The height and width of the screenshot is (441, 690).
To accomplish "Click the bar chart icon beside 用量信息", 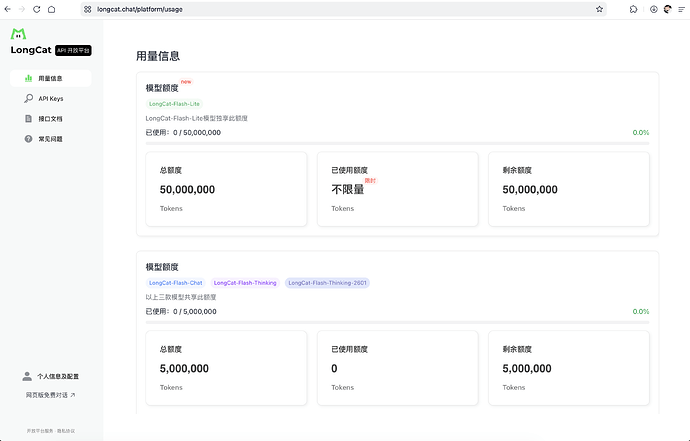I will (x=29, y=78).
